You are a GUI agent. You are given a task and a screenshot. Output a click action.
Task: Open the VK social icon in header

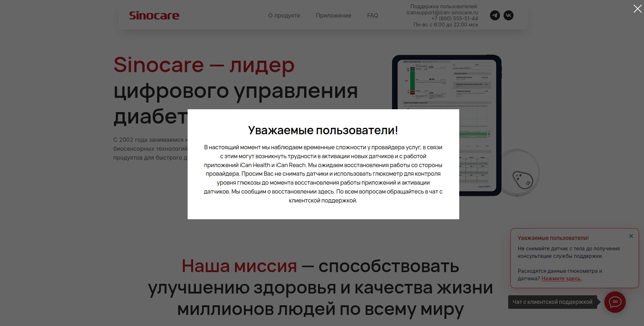click(509, 15)
